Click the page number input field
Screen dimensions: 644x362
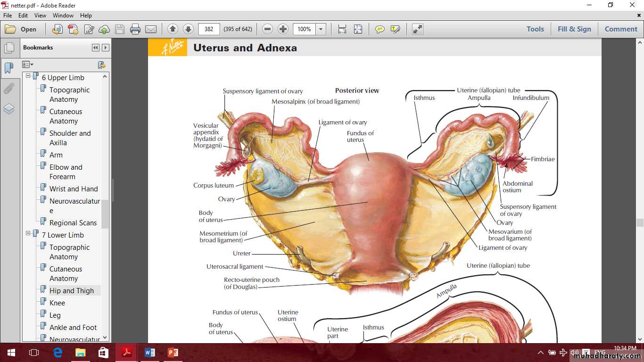(209, 29)
